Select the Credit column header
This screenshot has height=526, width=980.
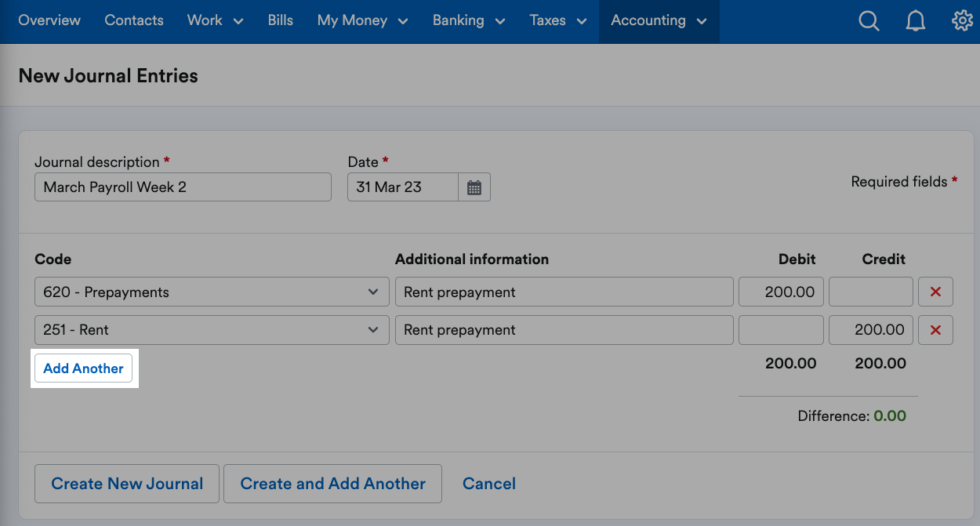pyautogui.click(x=884, y=259)
